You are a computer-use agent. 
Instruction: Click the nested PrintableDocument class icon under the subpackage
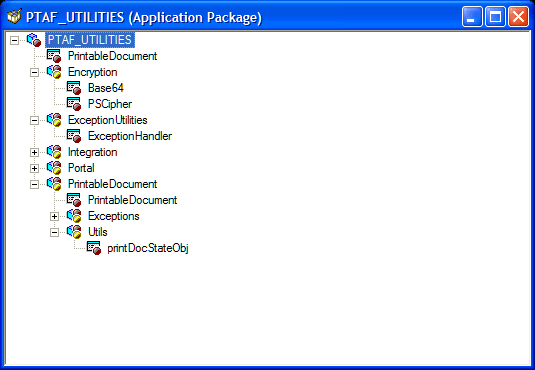[74, 200]
